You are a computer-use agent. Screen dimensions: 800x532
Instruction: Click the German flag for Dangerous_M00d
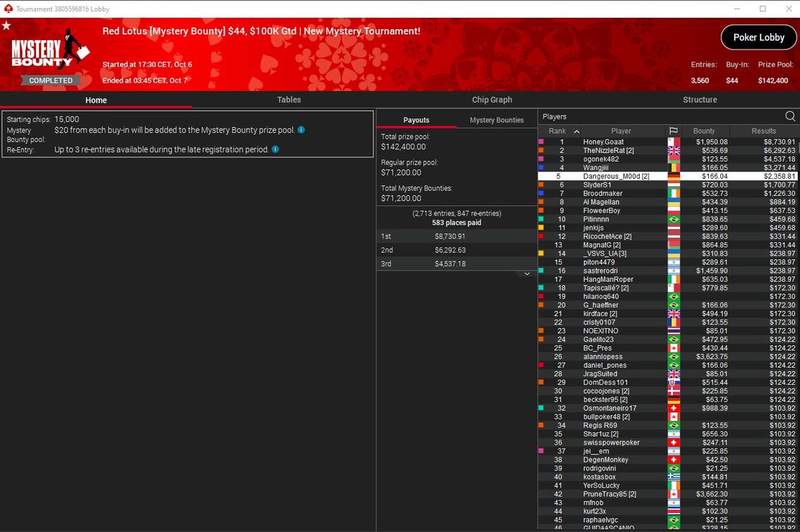coord(673,177)
